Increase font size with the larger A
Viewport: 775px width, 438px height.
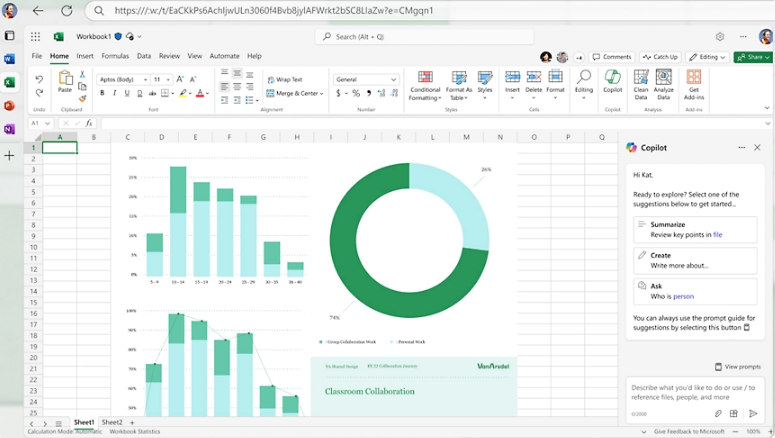coord(180,79)
